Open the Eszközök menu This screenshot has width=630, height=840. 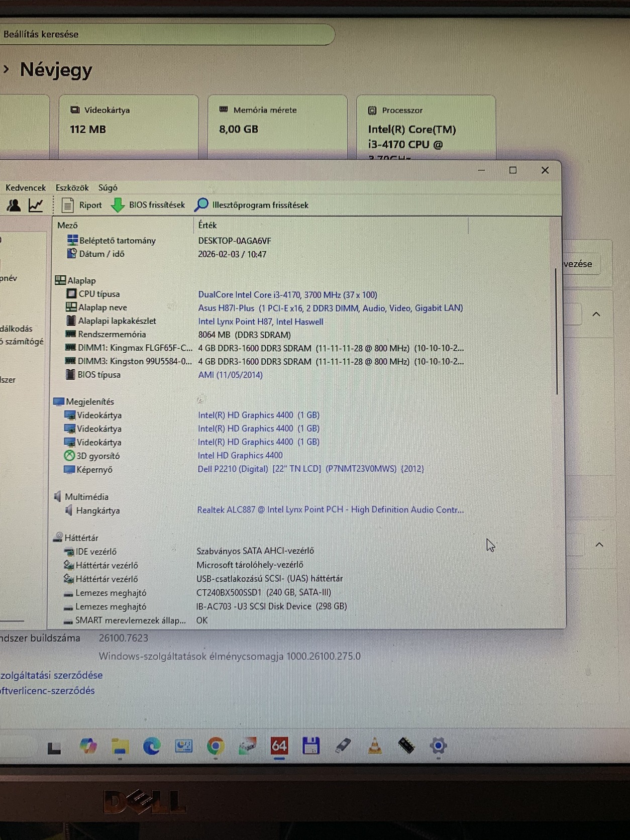tap(72, 187)
